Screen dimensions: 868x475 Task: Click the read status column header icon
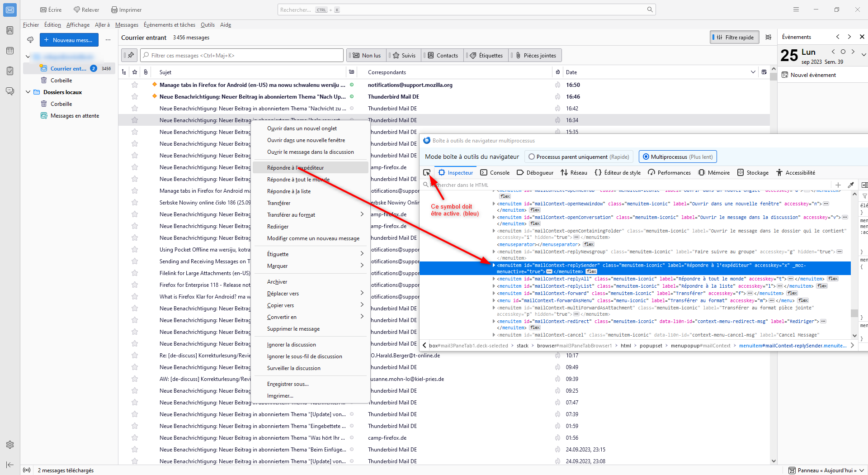(352, 72)
